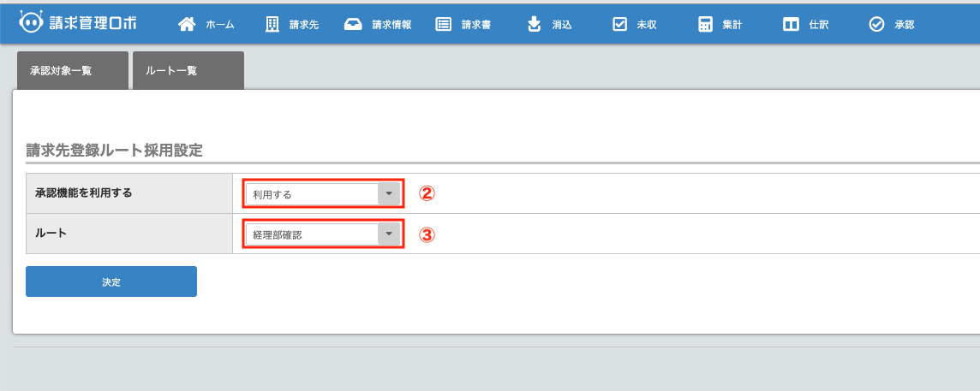980x391 pixels.
Task: Click the 請求先 building icon
Action: coord(272,25)
